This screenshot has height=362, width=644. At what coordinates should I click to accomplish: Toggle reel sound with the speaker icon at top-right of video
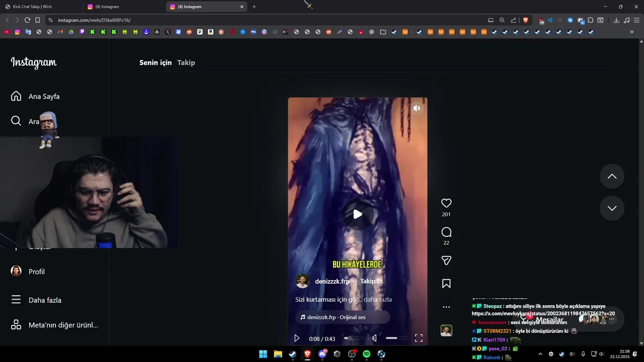pyautogui.click(x=417, y=108)
